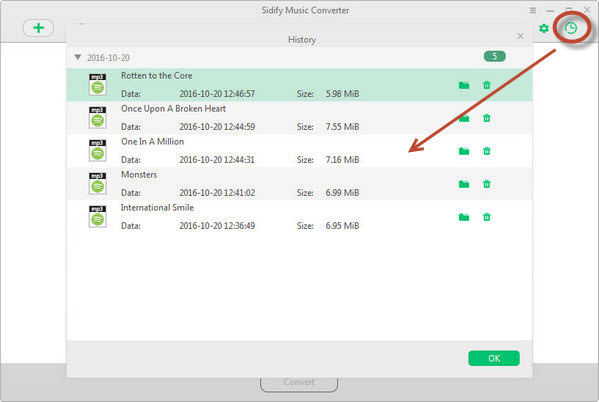
Task: Select the Rotten to the Core title
Action: (157, 76)
